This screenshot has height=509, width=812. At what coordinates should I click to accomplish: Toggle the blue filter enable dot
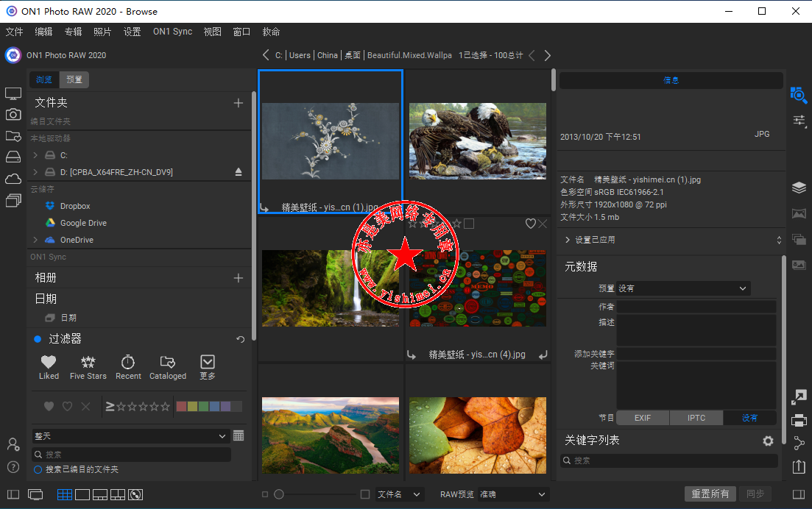coord(38,339)
